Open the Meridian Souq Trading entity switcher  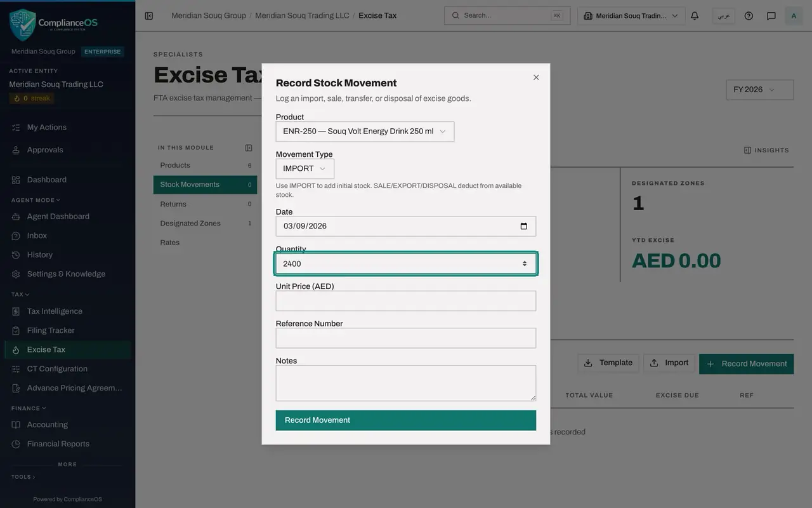tap(631, 16)
